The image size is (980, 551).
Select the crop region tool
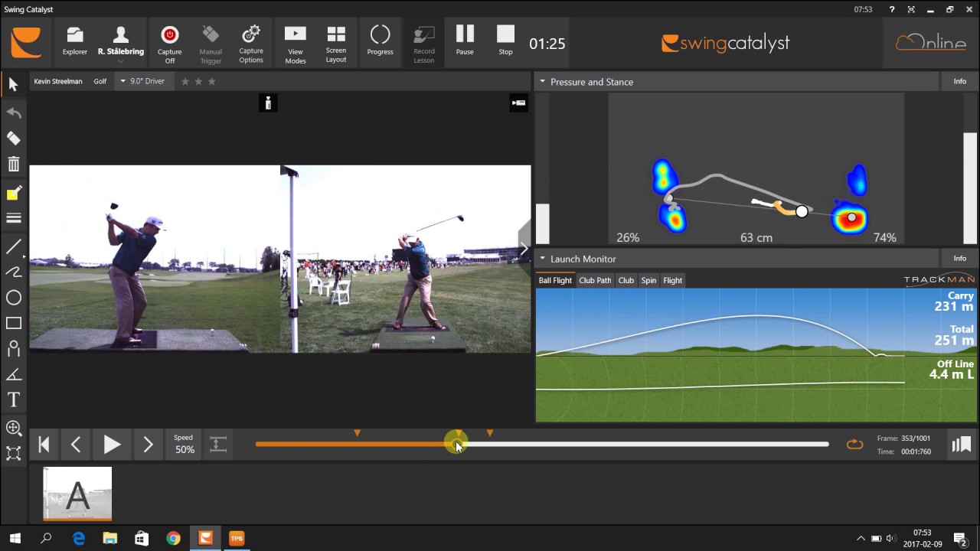pyautogui.click(x=13, y=453)
